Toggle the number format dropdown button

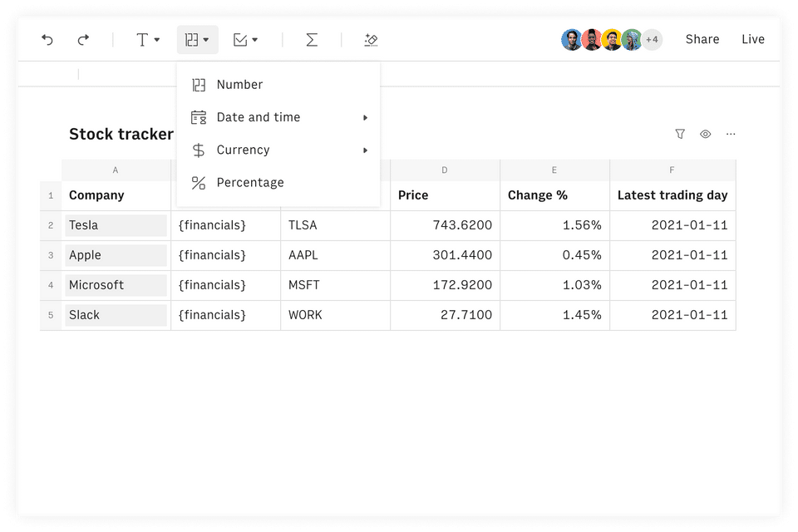pos(198,40)
